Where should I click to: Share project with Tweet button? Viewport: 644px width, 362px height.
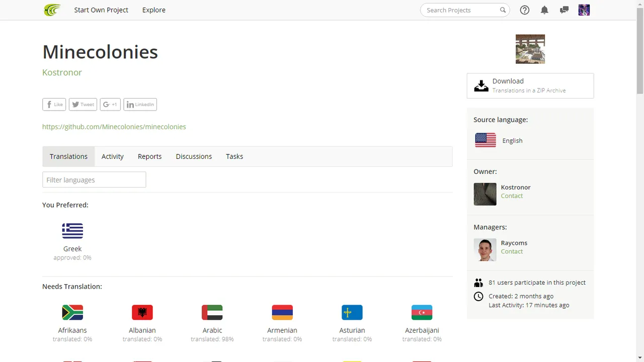click(x=83, y=105)
